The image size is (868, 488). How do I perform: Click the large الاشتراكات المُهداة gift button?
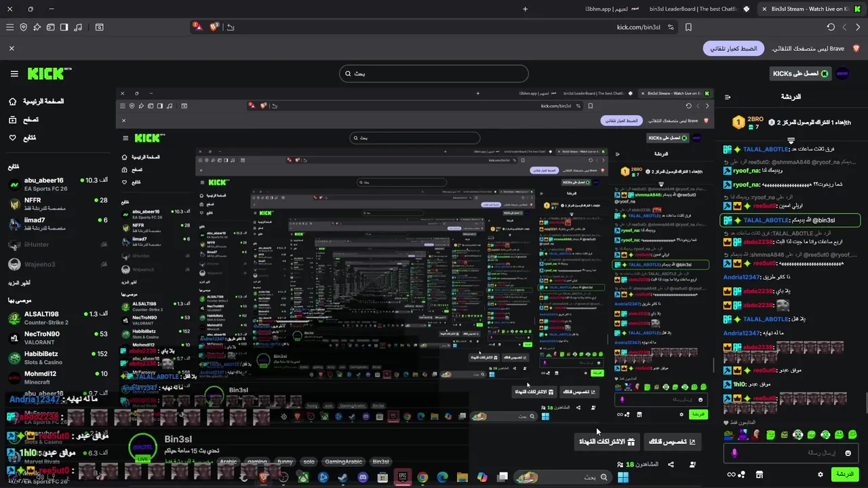tap(606, 441)
